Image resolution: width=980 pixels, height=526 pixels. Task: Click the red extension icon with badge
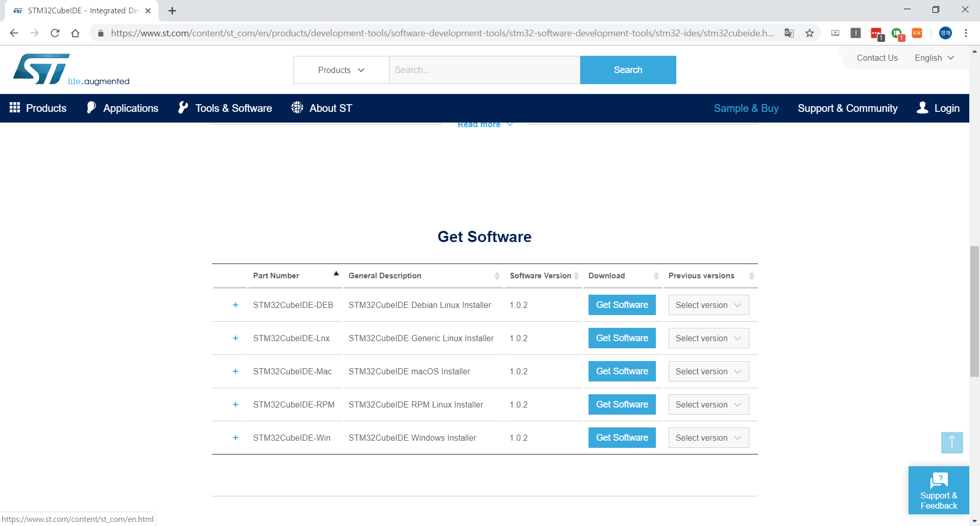877,34
